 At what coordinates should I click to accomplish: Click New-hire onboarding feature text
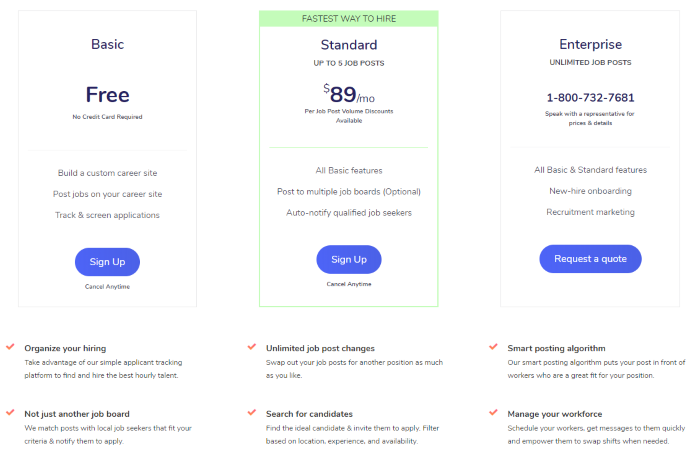point(590,191)
